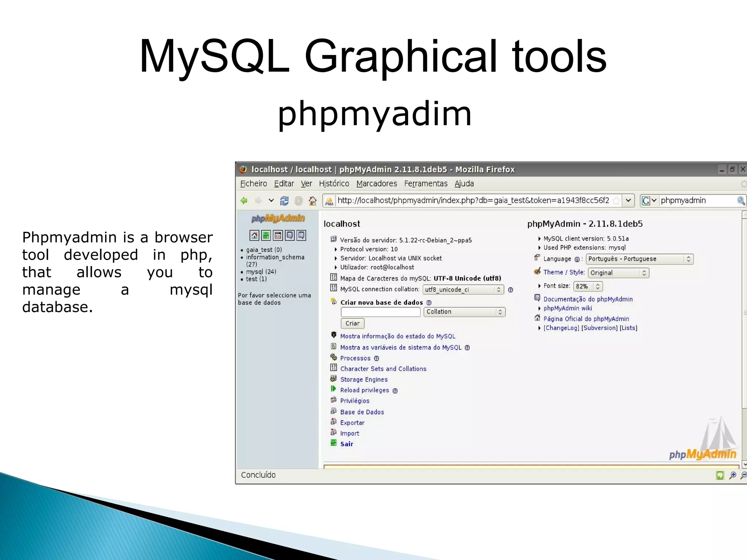Open the Ficheiro menu
Screen dimensions: 747x560
tap(253, 183)
